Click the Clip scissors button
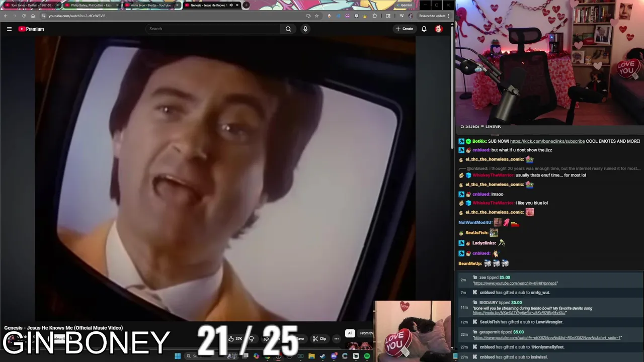 (319, 339)
